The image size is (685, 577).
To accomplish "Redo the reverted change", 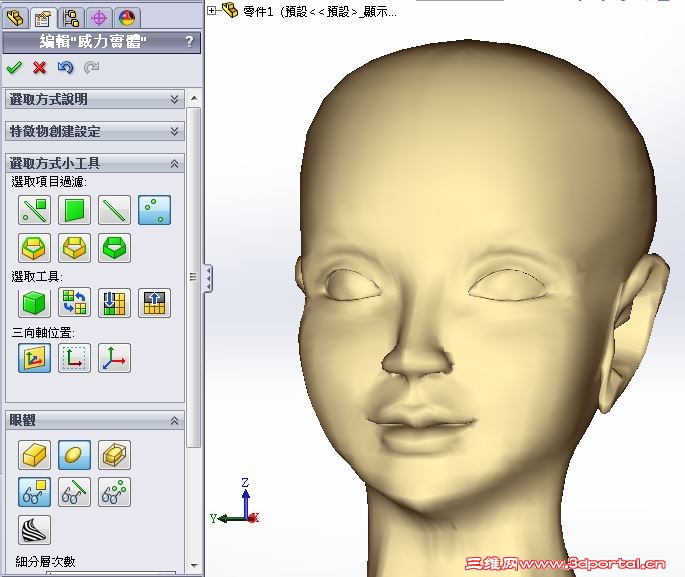I will click(91, 67).
